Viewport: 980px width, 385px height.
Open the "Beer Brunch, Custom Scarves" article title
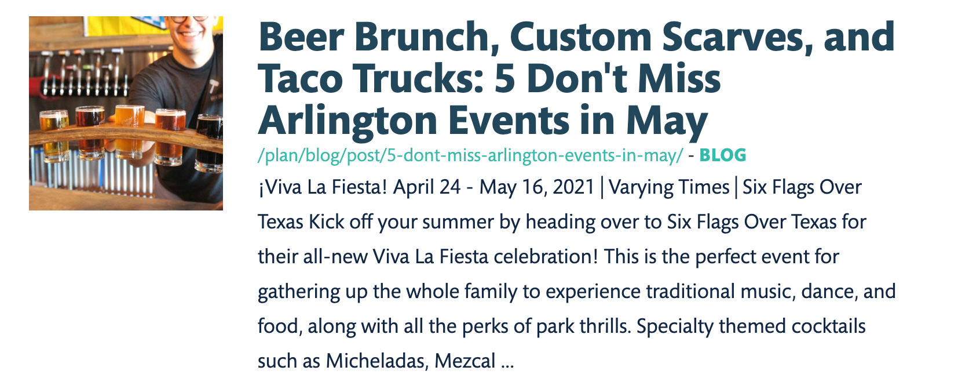(x=576, y=37)
